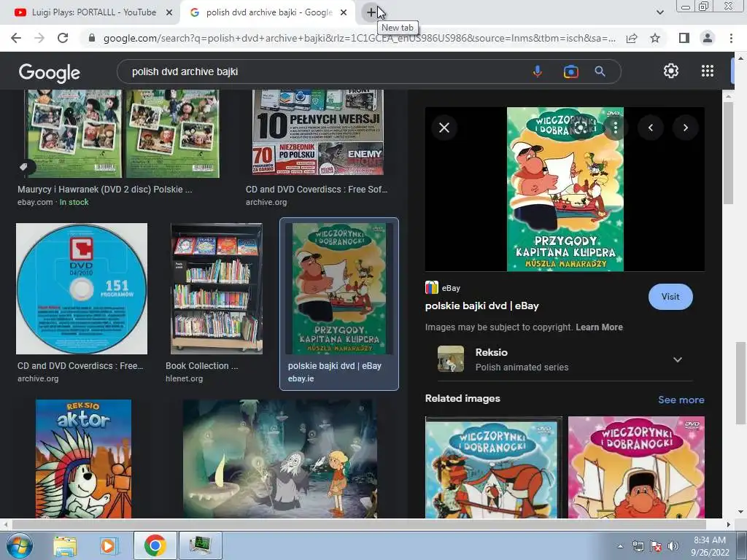
Task: Switch to Chrome in the taskbar
Action: (155, 545)
